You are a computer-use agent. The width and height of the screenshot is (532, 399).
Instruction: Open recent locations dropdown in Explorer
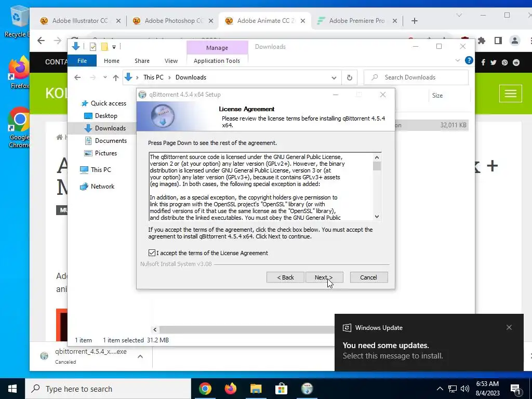pyautogui.click(x=105, y=77)
